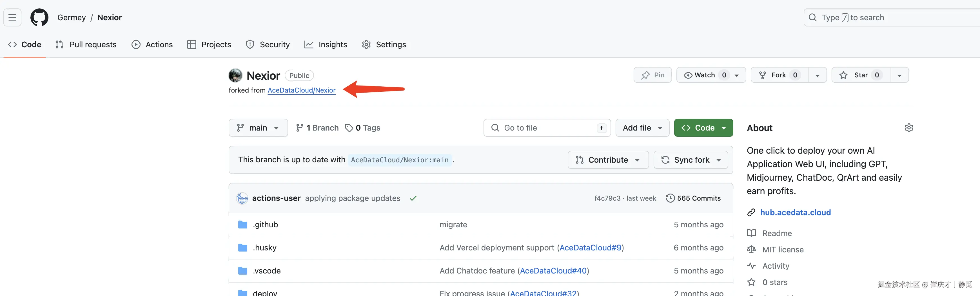Open the .github folder
980x296 pixels.
pos(265,225)
